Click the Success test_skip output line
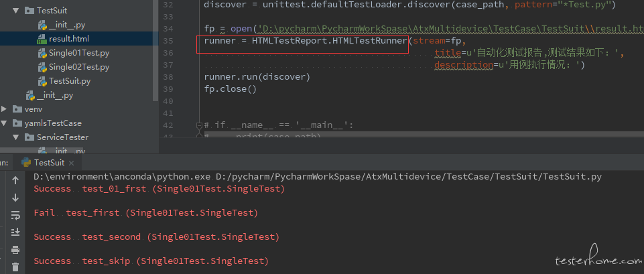The image size is (644, 274). click(x=151, y=261)
